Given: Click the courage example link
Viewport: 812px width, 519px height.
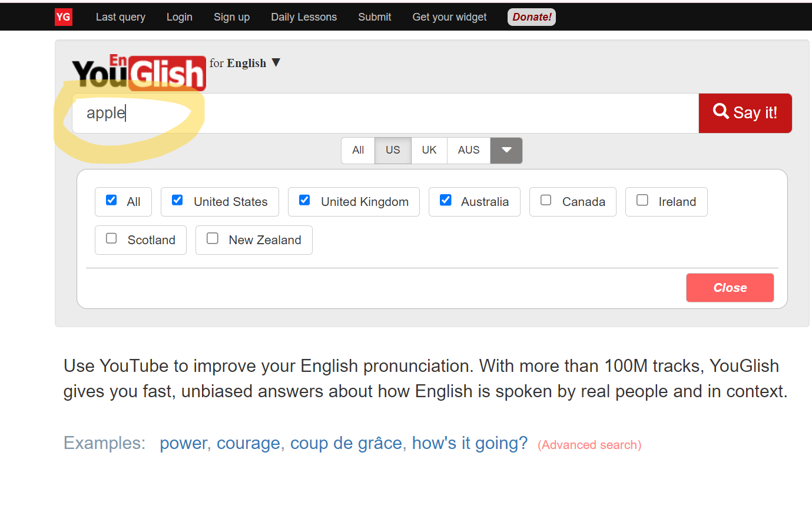Looking at the screenshot, I should pyautogui.click(x=248, y=443).
